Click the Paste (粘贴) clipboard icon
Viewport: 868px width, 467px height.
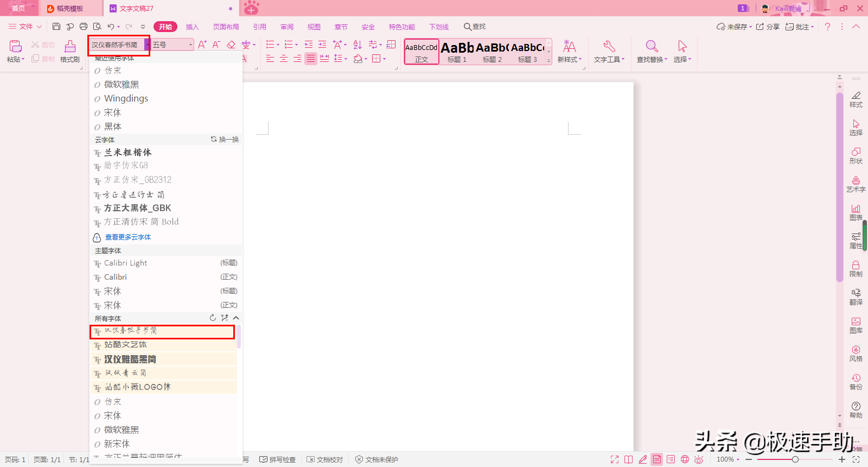(x=15, y=46)
